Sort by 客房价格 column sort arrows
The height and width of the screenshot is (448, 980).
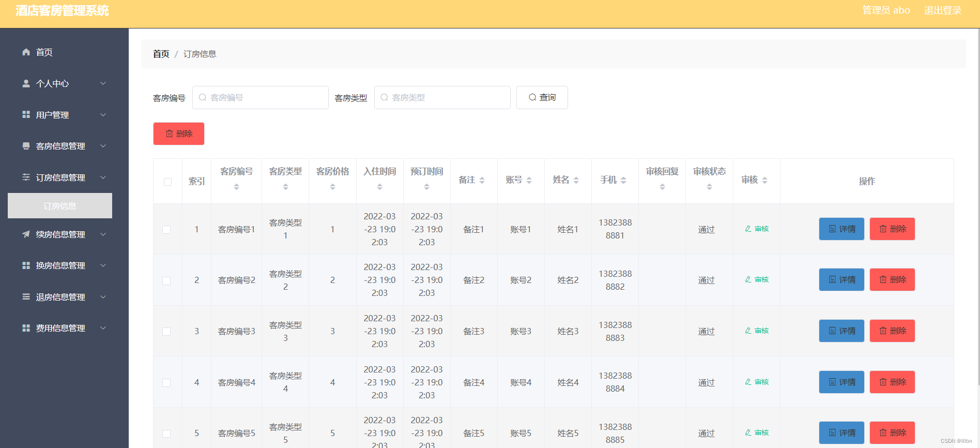[332, 187]
